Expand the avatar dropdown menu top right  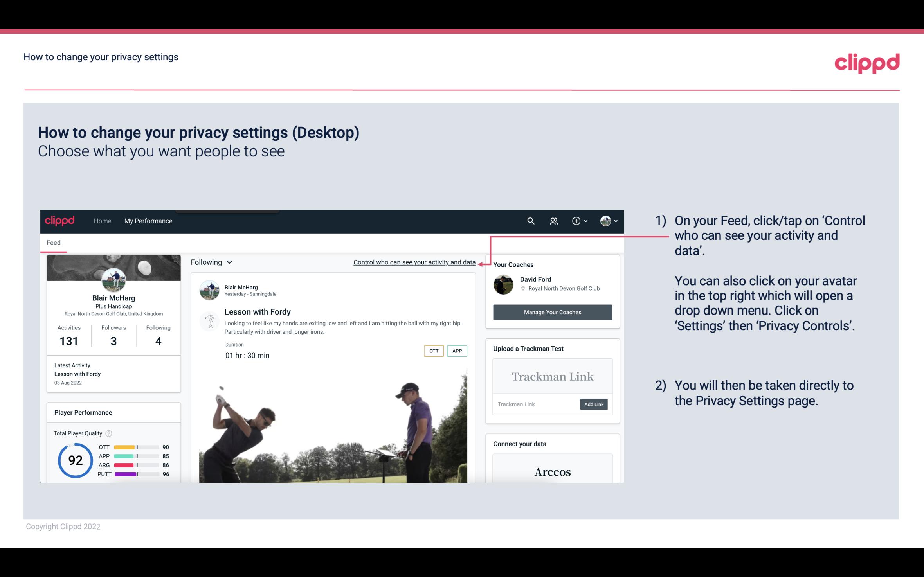click(608, 221)
